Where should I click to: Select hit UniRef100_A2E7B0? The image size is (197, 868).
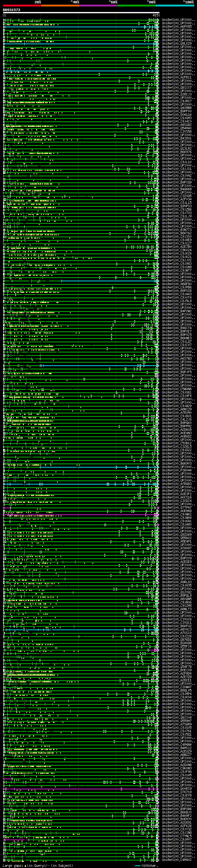click(177, 247)
